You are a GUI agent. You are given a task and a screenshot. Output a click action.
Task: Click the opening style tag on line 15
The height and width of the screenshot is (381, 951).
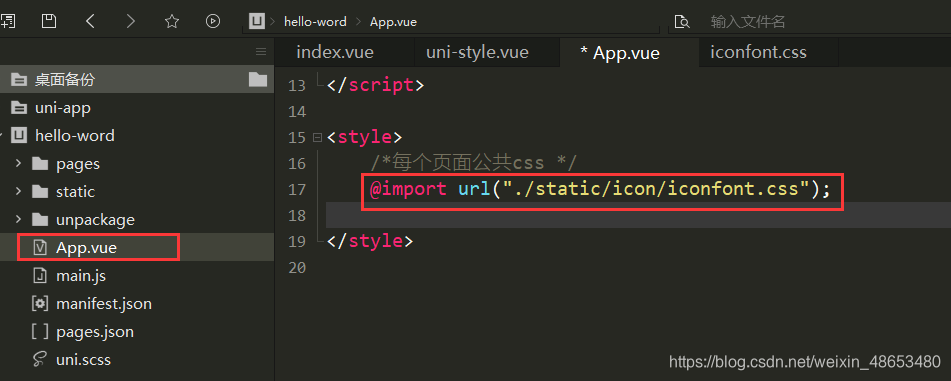click(x=364, y=137)
